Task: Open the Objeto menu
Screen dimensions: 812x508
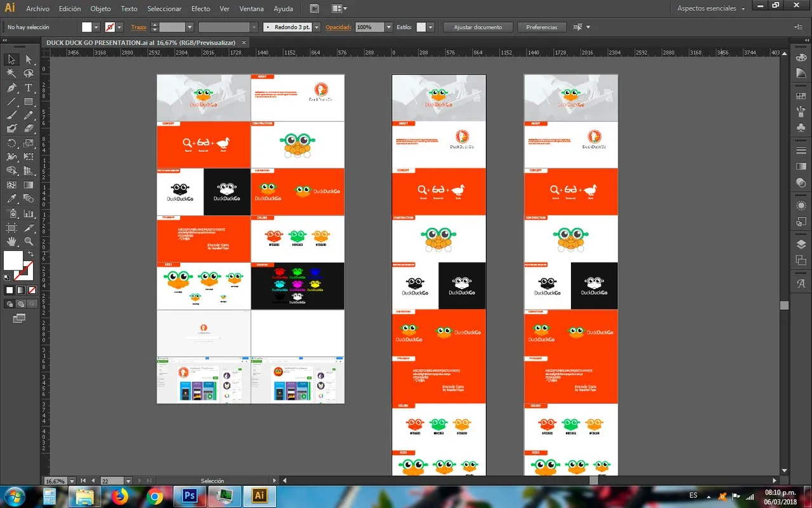Action: coord(100,9)
